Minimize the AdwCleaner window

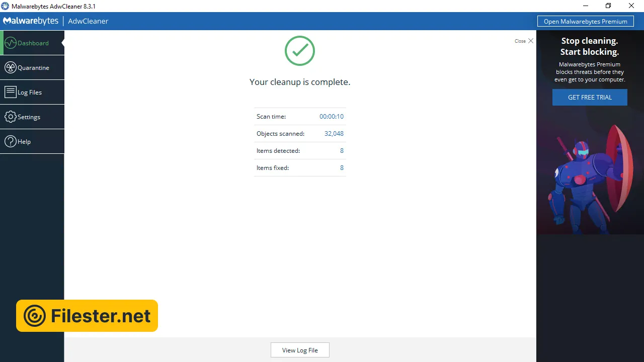pos(585,6)
